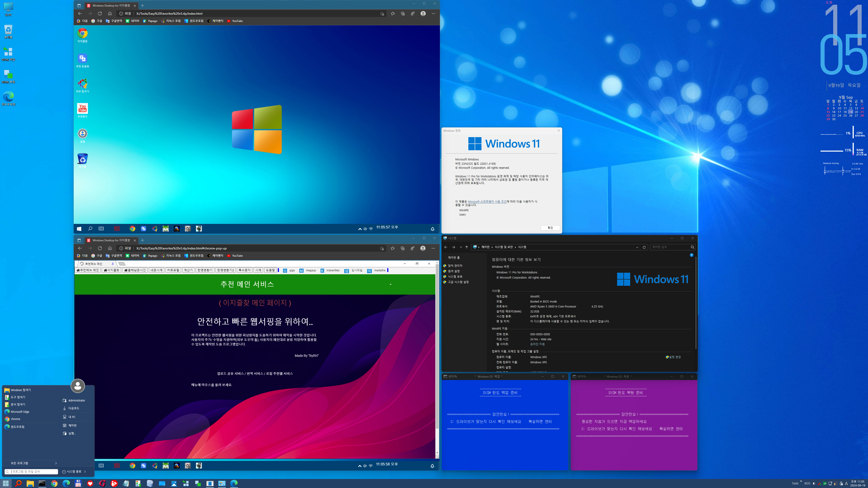The width and height of the screenshot is (868, 488).
Task: Expand the 추천 메인 서비스 dropdown arrow
Action: coord(391,285)
